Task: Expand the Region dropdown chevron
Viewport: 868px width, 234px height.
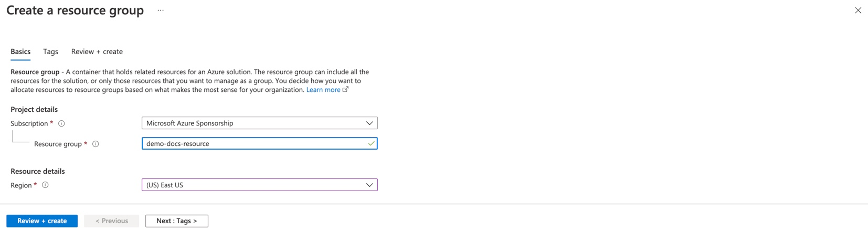Action: pos(370,185)
